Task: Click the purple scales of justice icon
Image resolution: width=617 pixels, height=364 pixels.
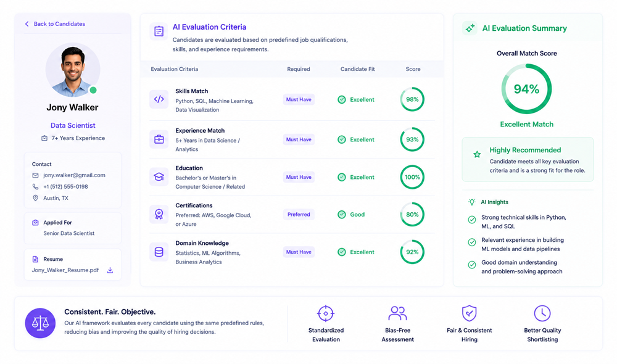Action: pyautogui.click(x=40, y=323)
